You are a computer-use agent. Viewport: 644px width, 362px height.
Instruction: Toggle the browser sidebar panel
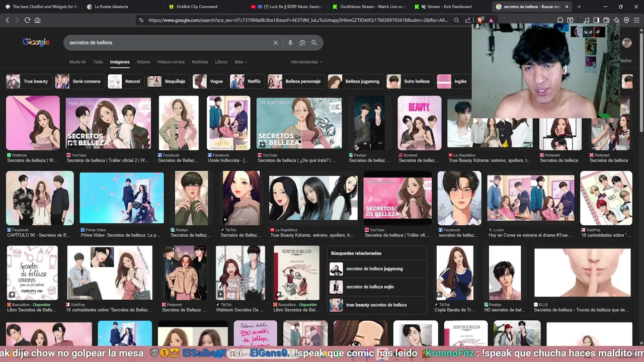[x=596, y=20]
